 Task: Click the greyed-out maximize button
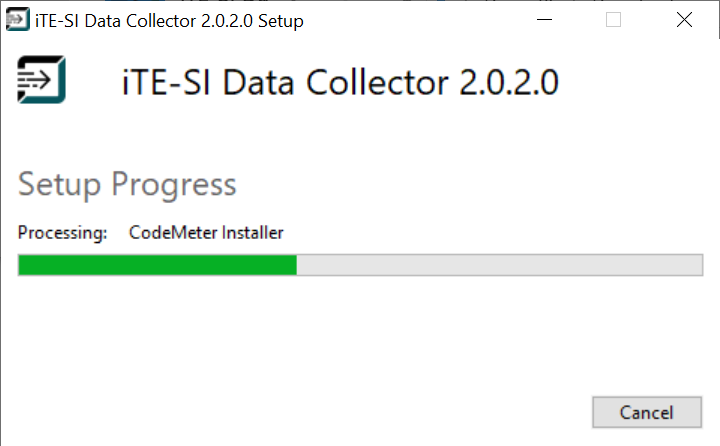click(614, 20)
